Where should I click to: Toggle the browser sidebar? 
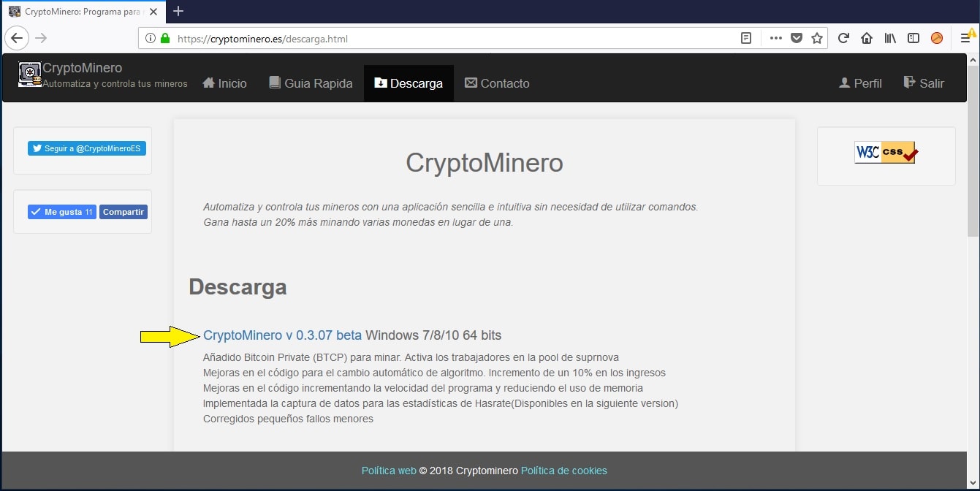coord(913,38)
